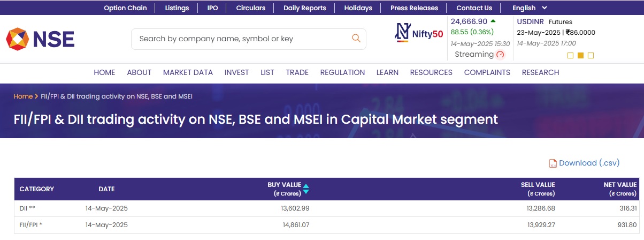Click the green Nifty up-arrow indicator
644x240 pixels.
point(493,21)
